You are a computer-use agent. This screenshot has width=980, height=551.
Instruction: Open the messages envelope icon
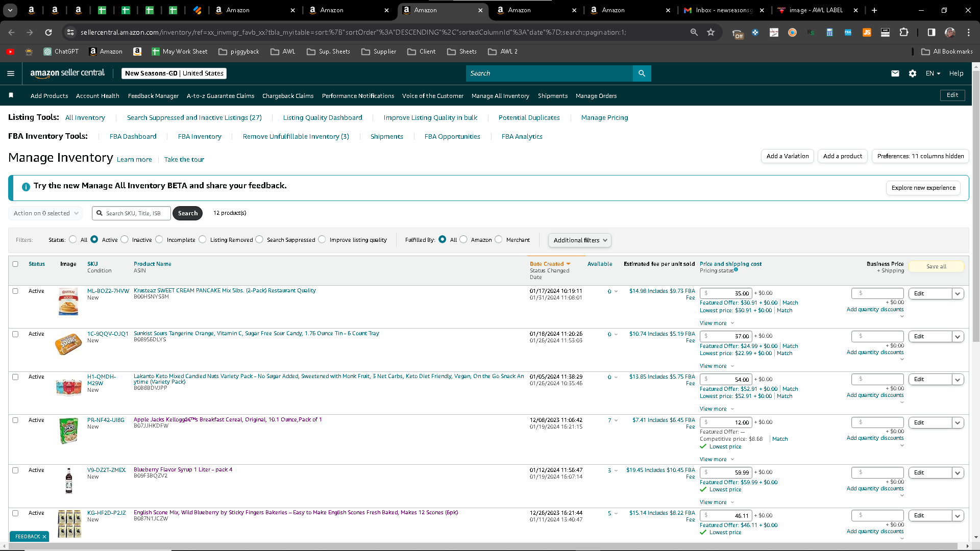895,73
